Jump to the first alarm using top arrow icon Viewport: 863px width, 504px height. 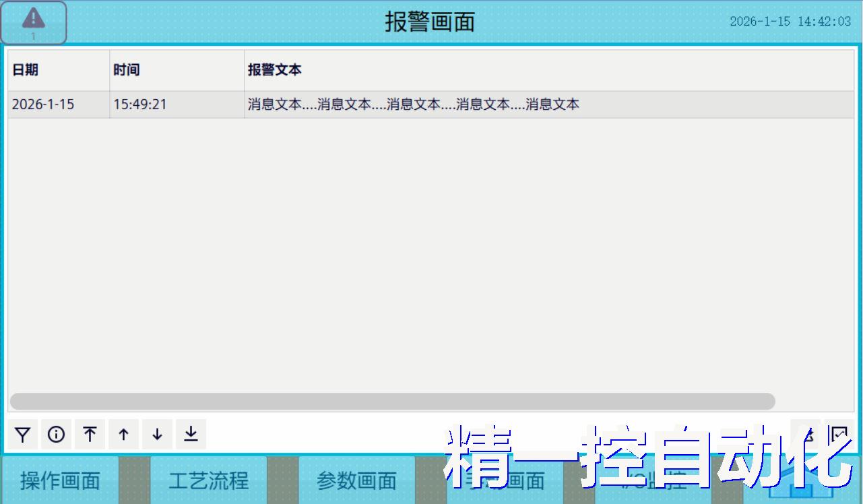click(90, 434)
